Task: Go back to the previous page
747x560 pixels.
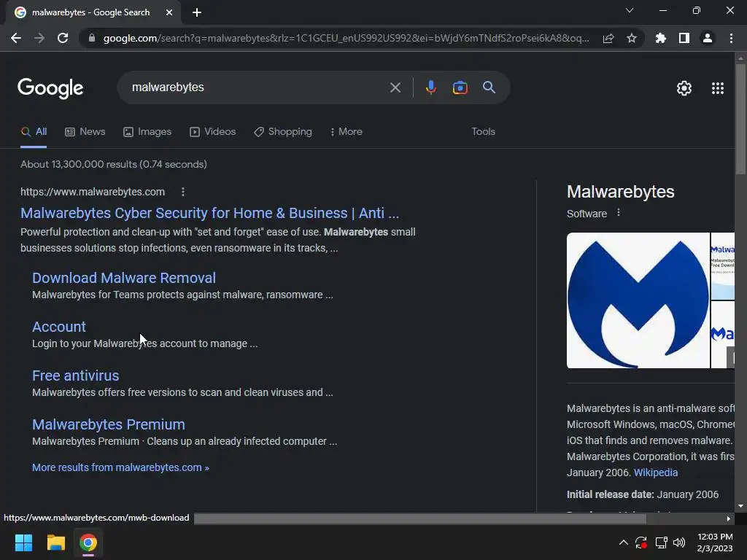Action: tap(16, 38)
